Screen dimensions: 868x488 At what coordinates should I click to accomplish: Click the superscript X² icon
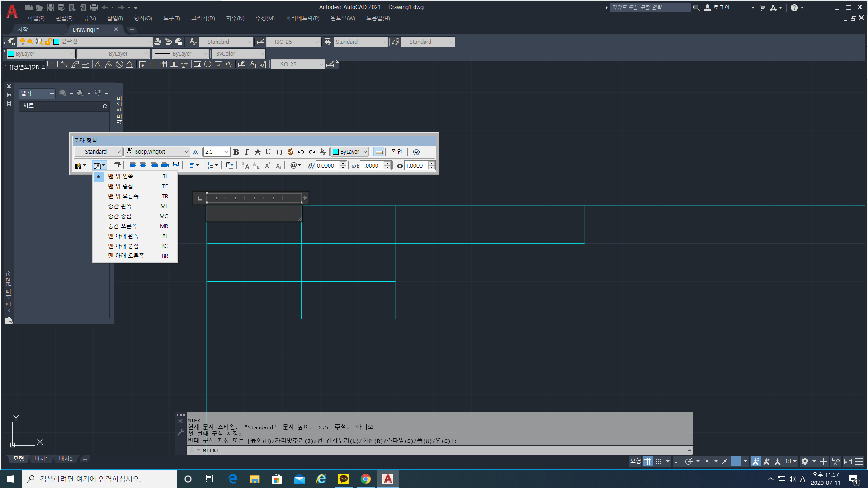(x=267, y=166)
